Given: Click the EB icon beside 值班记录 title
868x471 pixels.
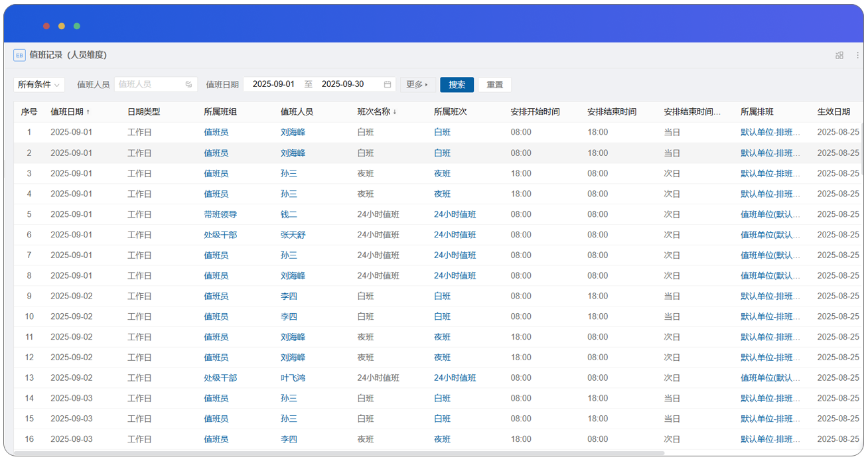Looking at the screenshot, I should point(19,55).
